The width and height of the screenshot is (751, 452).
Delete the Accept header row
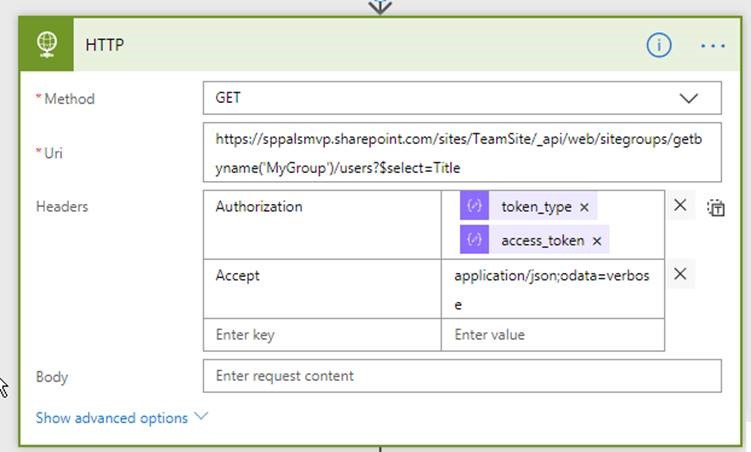pyautogui.click(x=680, y=274)
